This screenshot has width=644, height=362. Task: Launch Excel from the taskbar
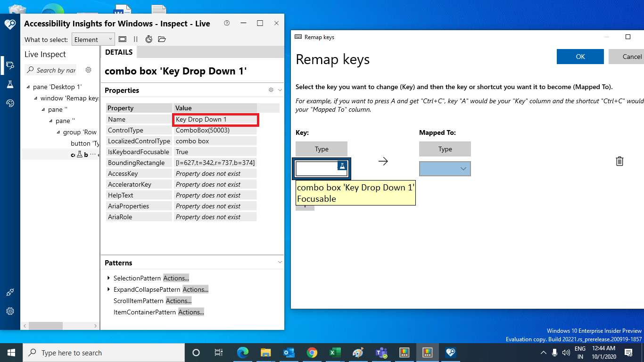click(x=335, y=352)
